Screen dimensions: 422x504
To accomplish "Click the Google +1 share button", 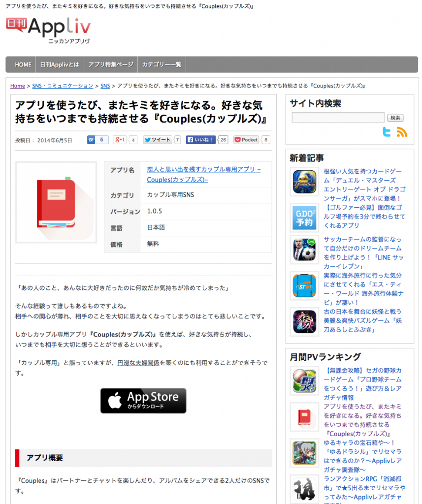I will point(120,140).
